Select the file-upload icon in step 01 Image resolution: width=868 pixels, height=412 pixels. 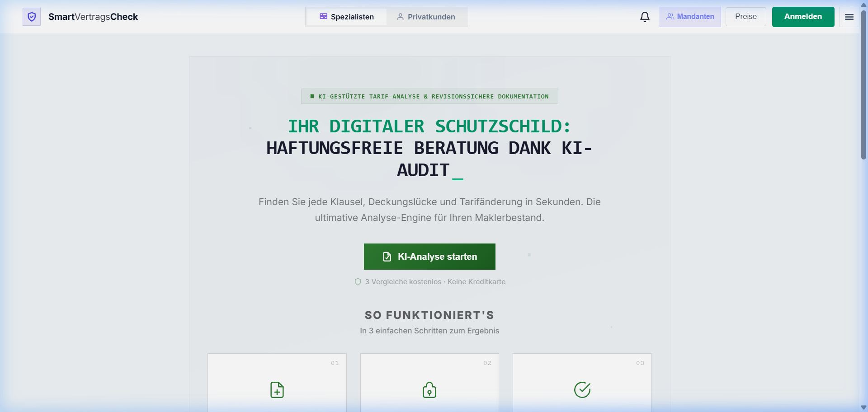tap(277, 390)
